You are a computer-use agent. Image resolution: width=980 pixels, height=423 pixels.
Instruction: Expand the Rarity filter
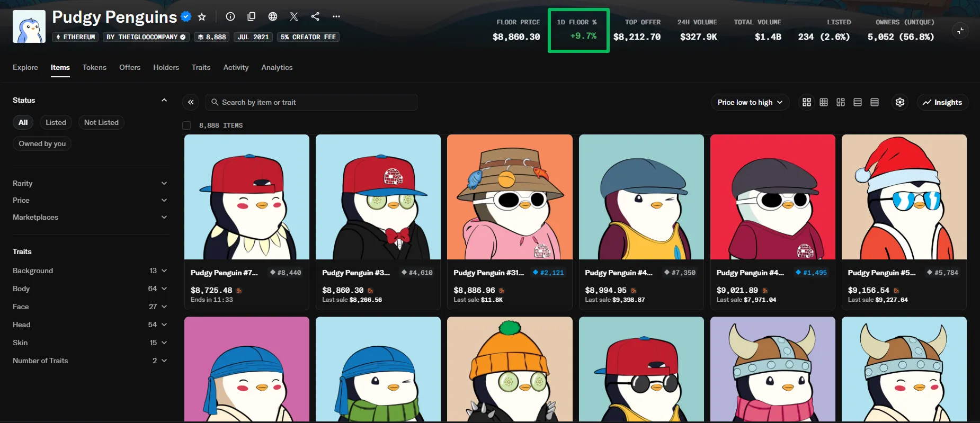(90, 183)
